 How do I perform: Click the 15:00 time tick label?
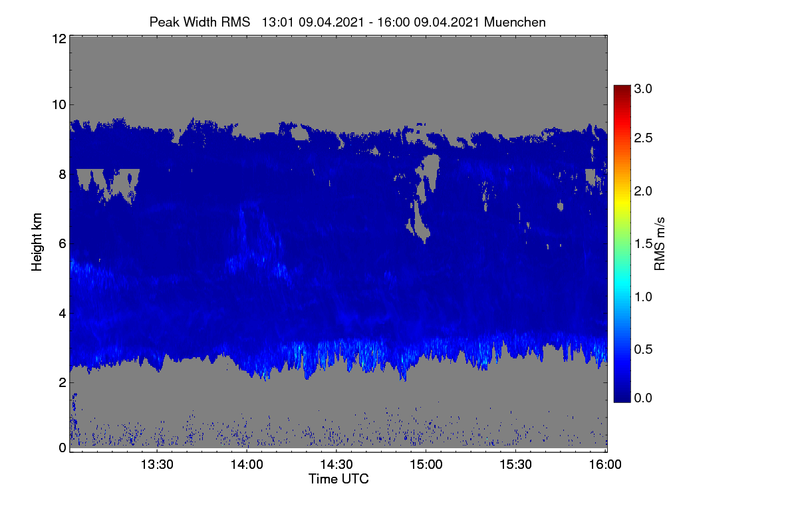[x=426, y=464]
